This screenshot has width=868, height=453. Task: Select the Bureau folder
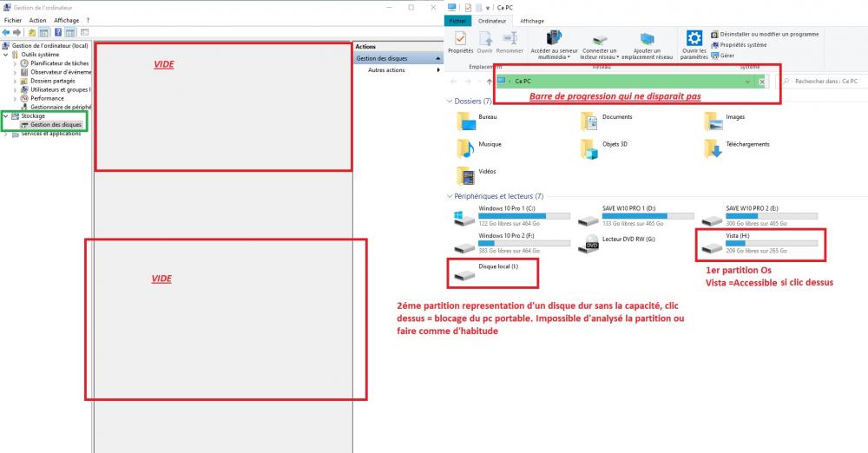pyautogui.click(x=477, y=120)
